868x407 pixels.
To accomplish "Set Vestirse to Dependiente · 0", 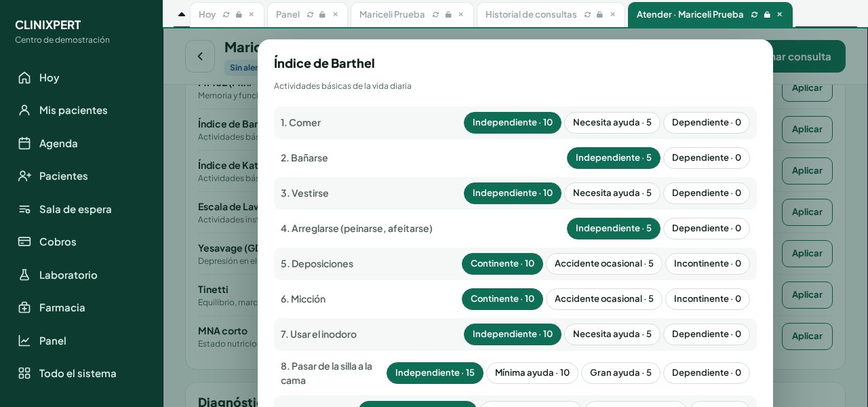I will [x=707, y=193].
